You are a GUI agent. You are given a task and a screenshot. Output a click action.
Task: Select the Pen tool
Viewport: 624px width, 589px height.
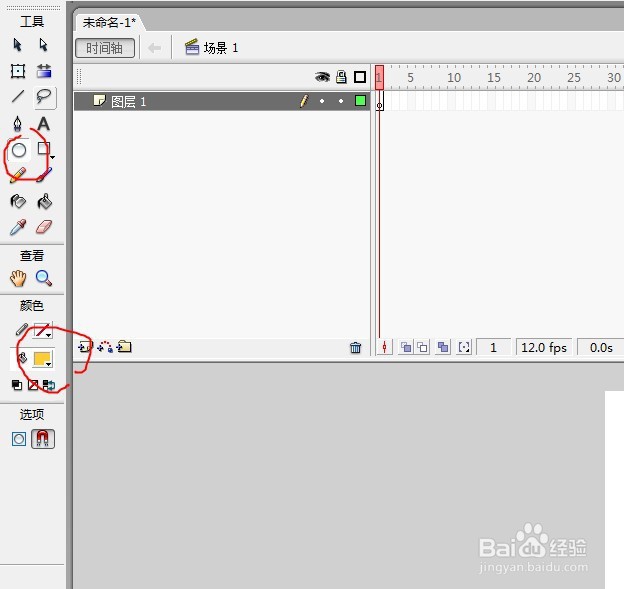coord(18,124)
